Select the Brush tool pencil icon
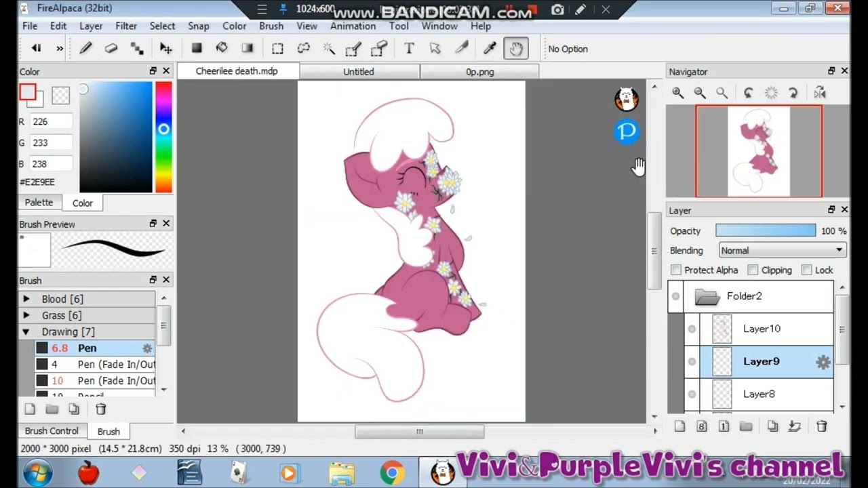Image resolution: width=868 pixels, height=488 pixels. (x=85, y=48)
